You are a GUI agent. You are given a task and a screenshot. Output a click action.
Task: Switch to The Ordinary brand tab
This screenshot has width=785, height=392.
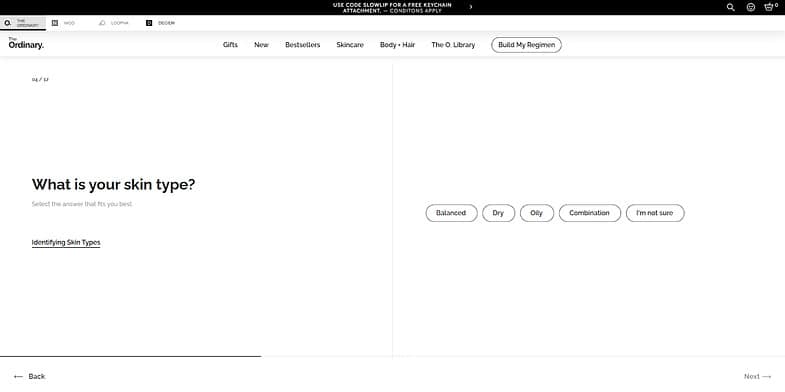23,23
